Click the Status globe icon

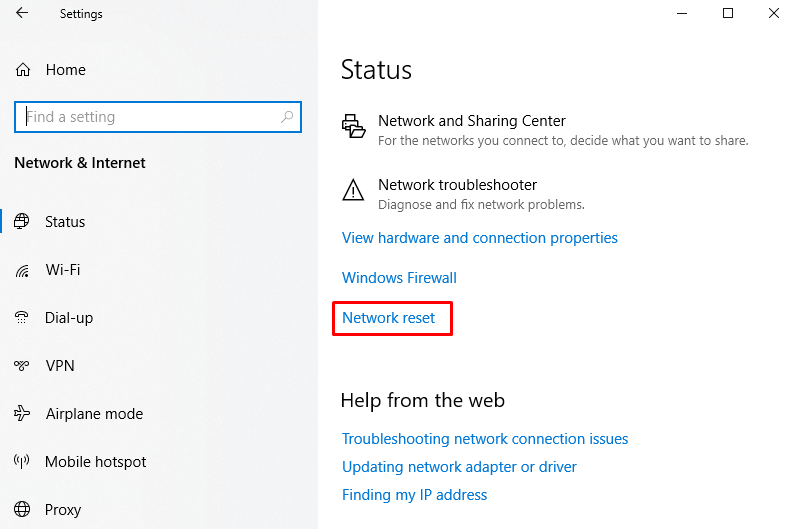point(22,222)
